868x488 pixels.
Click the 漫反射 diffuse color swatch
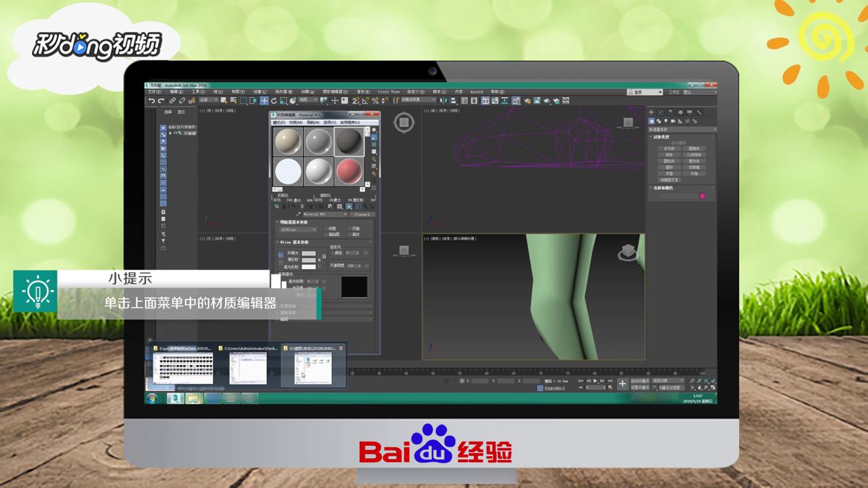click(x=309, y=260)
